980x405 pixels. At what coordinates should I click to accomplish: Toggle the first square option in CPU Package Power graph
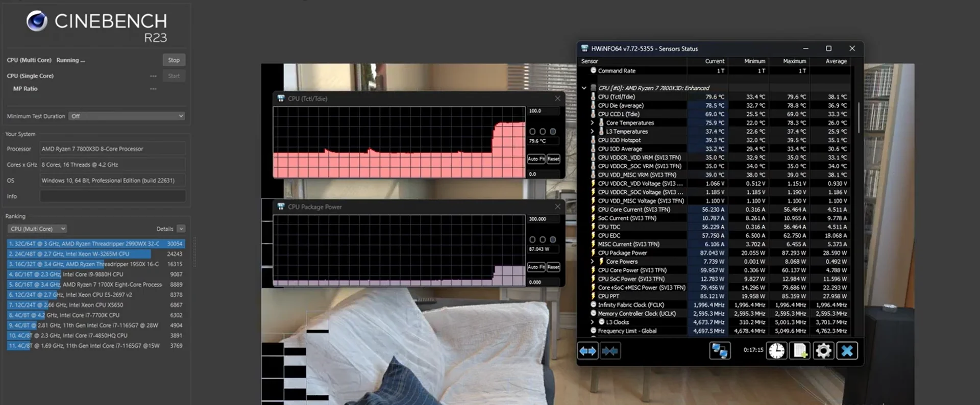[x=532, y=240]
